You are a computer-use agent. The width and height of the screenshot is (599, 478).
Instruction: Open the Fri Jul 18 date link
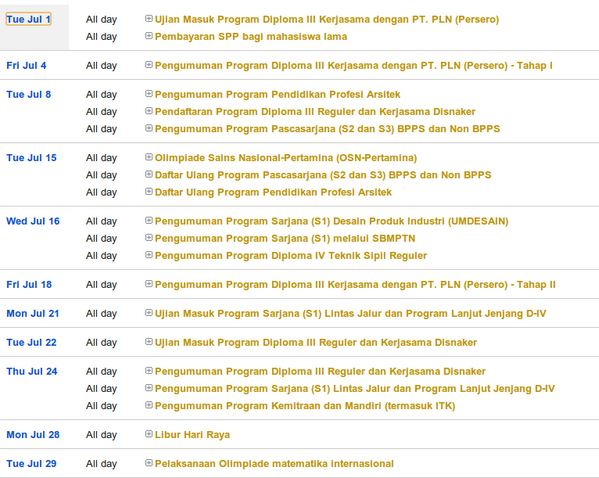tap(29, 285)
